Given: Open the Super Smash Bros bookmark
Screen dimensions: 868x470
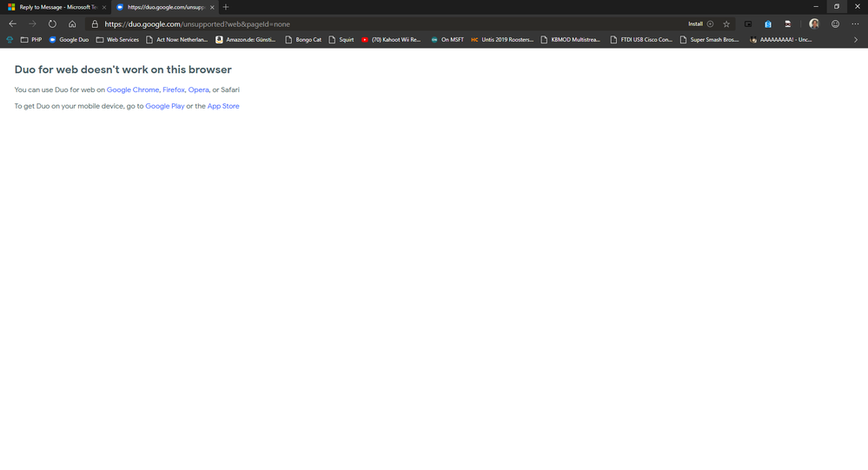Looking at the screenshot, I should pyautogui.click(x=709, y=40).
